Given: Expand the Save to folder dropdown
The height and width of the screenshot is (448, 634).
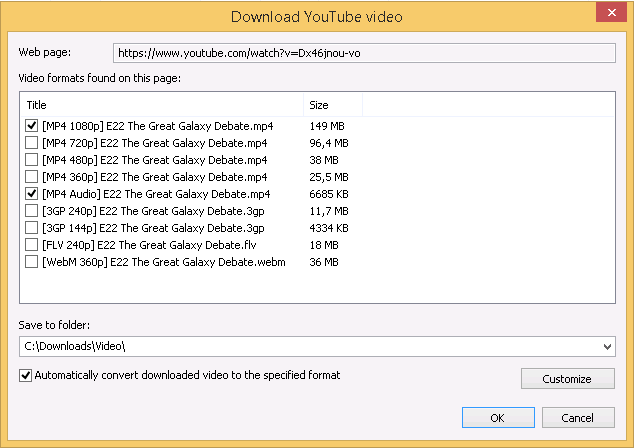Looking at the screenshot, I should (608, 346).
